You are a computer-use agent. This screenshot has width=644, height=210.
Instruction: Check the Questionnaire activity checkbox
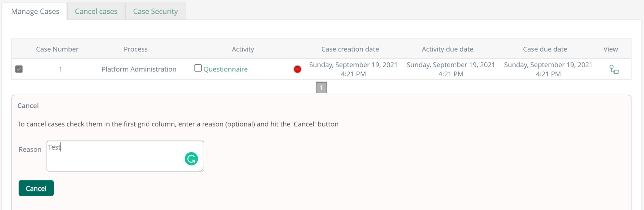(x=198, y=68)
